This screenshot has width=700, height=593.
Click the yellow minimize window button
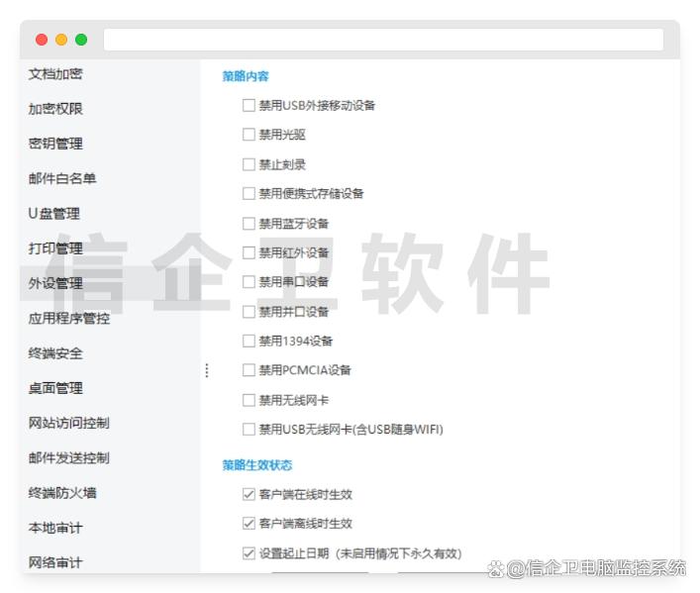coord(61,40)
